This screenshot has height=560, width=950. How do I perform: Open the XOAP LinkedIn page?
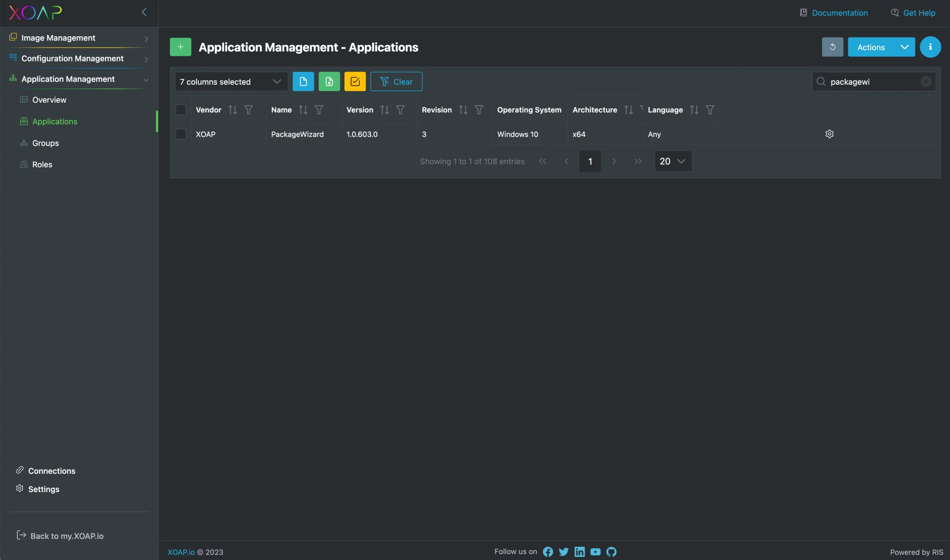580,552
